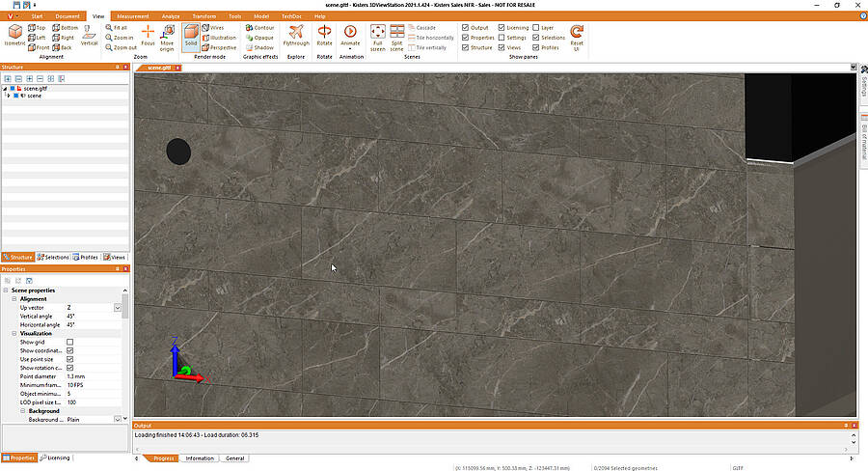868x471 pixels.
Task: Collapse the Background property group
Action: coord(23,410)
